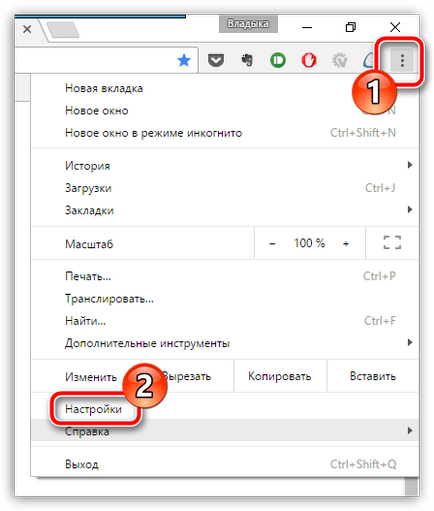Expand the История submenu

pyautogui.click(x=225, y=166)
